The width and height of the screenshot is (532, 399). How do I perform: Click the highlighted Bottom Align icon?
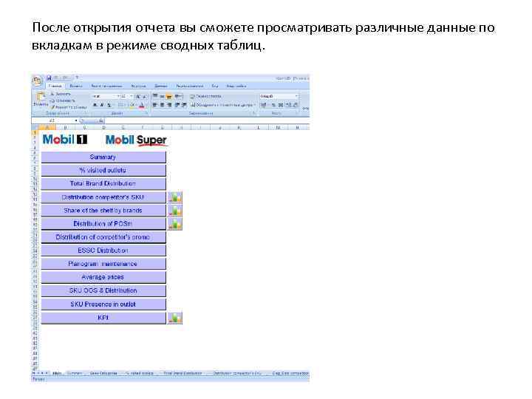tap(169, 96)
